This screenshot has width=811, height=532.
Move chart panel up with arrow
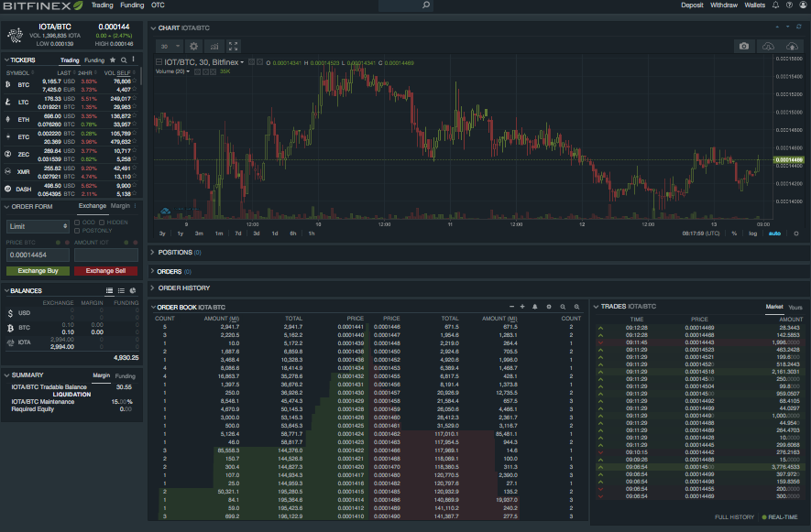pos(777,27)
